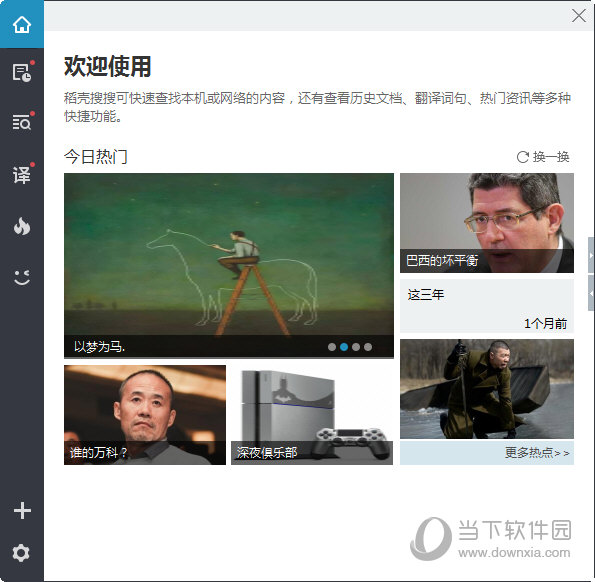Open 更多热点 link

537,453
